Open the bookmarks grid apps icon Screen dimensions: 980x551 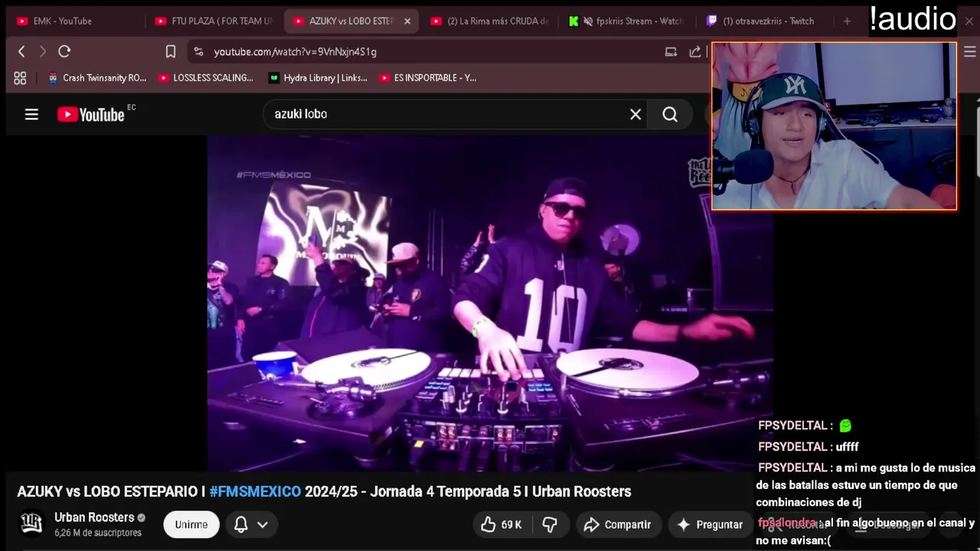20,77
